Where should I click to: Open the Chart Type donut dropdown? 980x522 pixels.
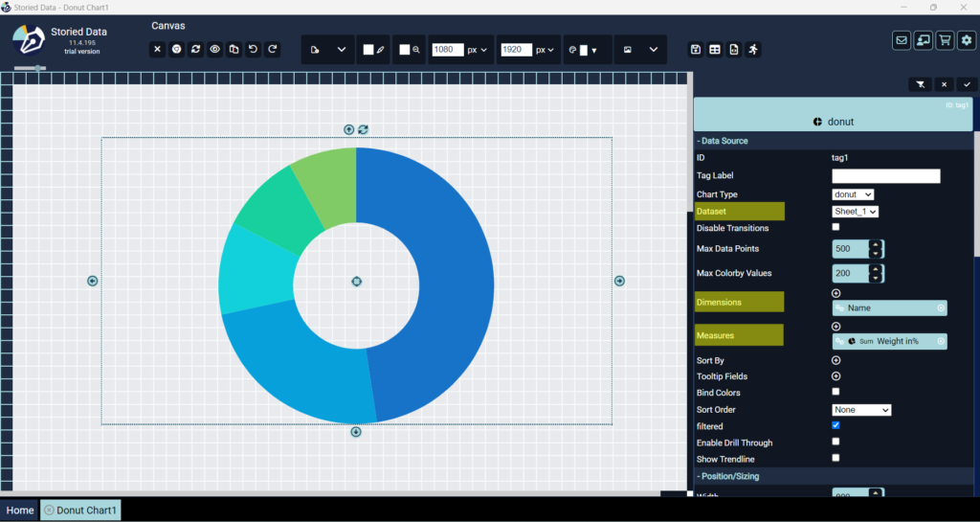click(853, 194)
